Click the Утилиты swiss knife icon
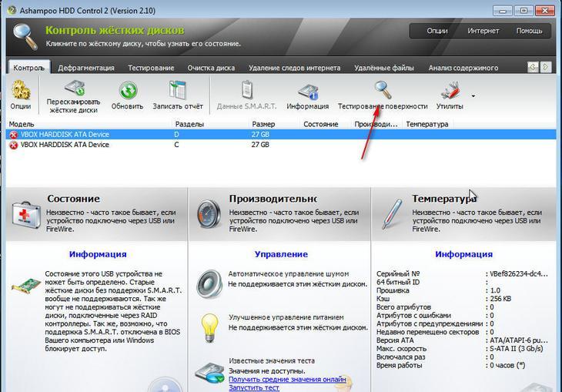Image resolution: width=562 pixels, height=392 pixels. point(448,90)
